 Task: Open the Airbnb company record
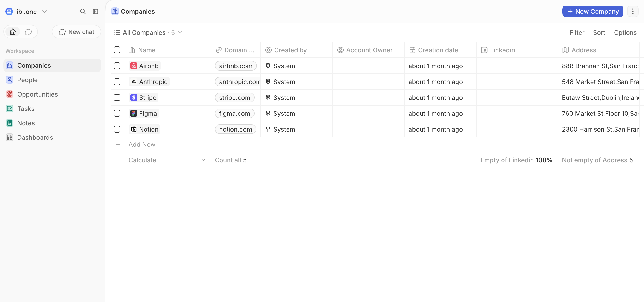click(x=145, y=66)
